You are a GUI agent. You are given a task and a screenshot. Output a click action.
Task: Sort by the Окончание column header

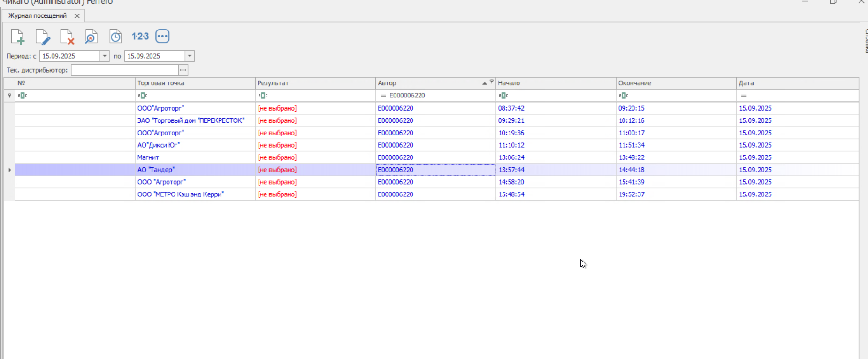click(x=676, y=83)
